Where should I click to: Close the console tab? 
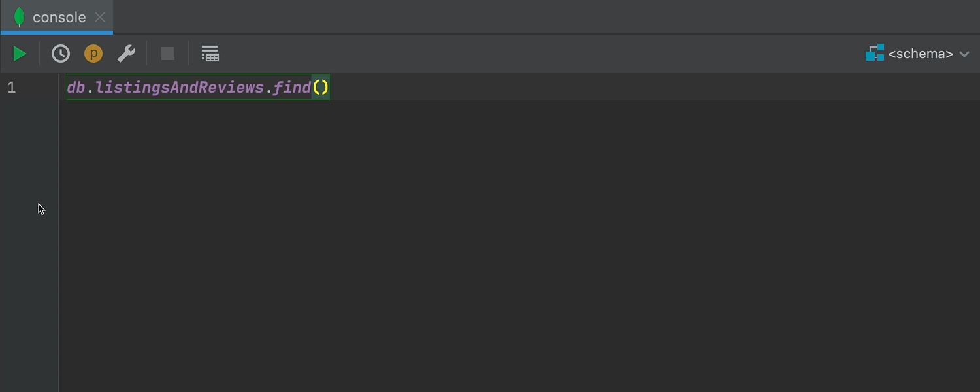coord(100,17)
